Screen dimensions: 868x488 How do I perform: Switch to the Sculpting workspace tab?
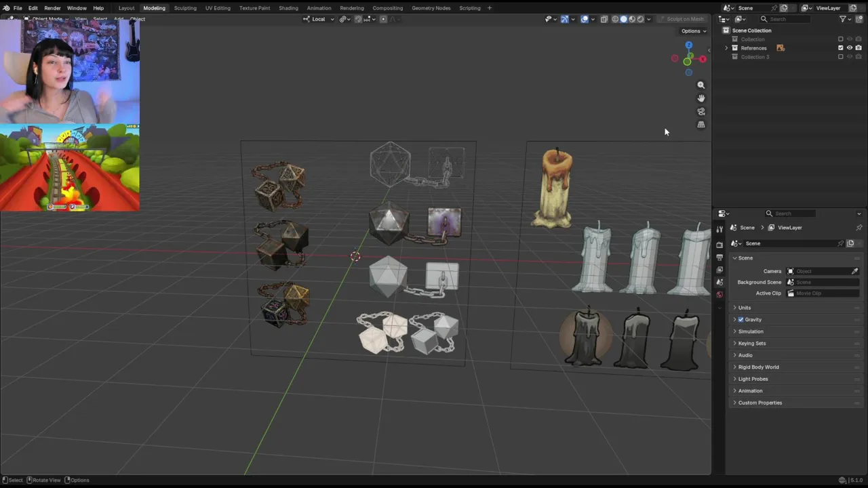pyautogui.click(x=185, y=8)
